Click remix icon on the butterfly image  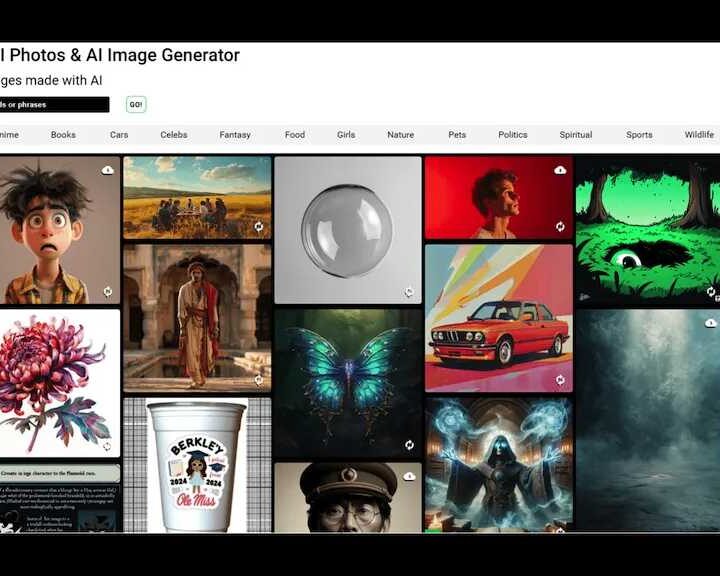click(409, 445)
